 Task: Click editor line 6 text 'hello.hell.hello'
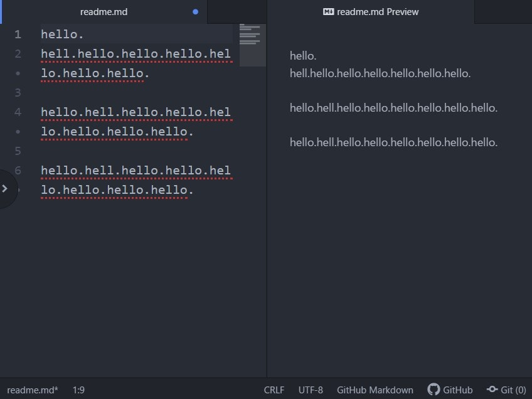coord(136,170)
